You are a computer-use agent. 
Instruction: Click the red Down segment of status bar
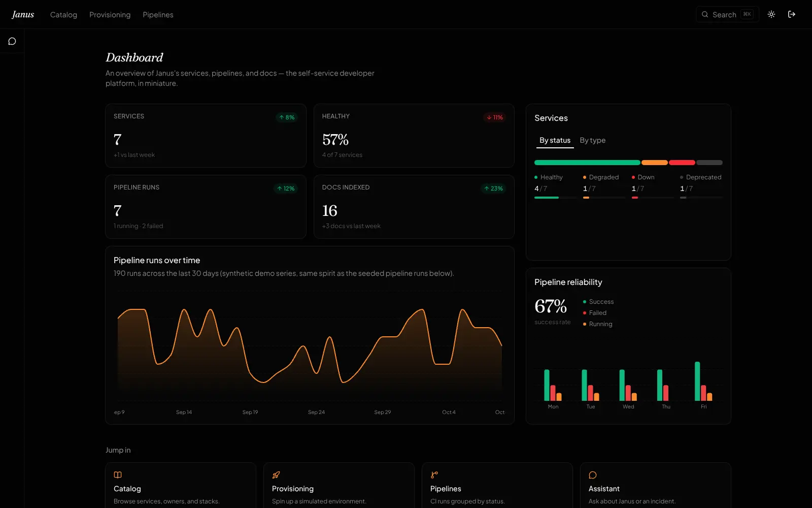click(x=682, y=163)
